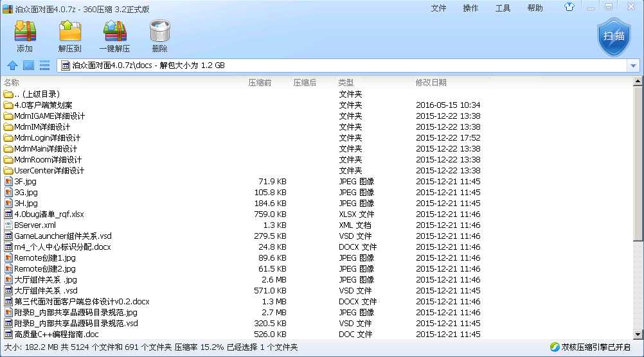644x357 pixels.
Task: Select the 大厅组件关系 .jpg file name
Action: (46, 280)
